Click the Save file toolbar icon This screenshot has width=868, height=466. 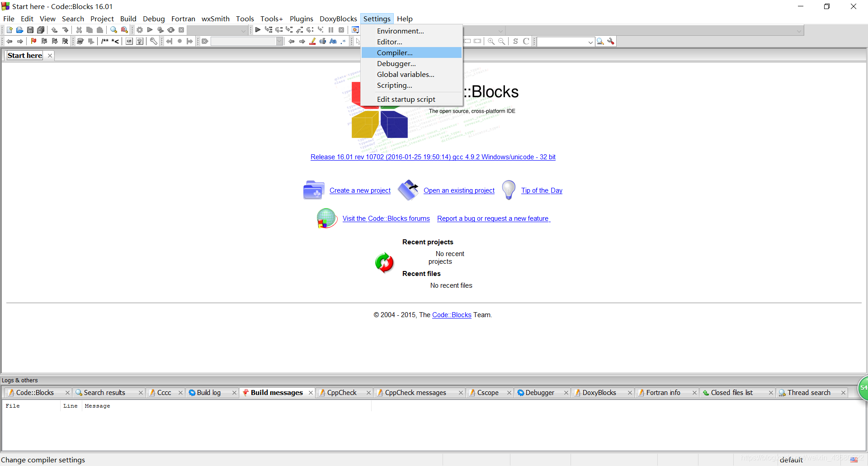[30, 30]
